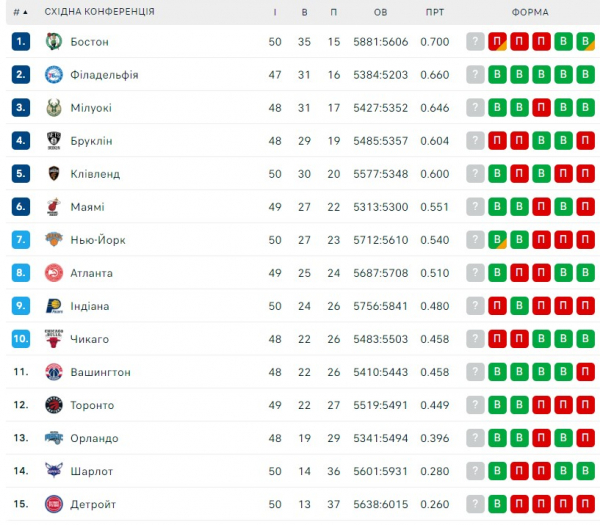Click the sort arrow next to # column
This screenshot has width=600, height=525.
pyautogui.click(x=24, y=12)
